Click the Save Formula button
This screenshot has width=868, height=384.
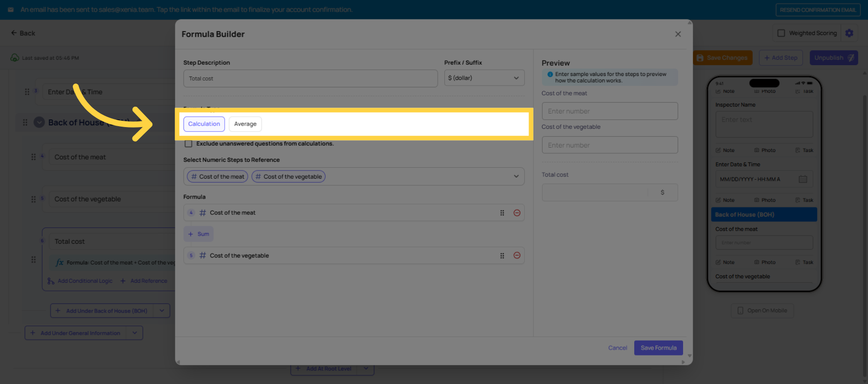pyautogui.click(x=658, y=348)
